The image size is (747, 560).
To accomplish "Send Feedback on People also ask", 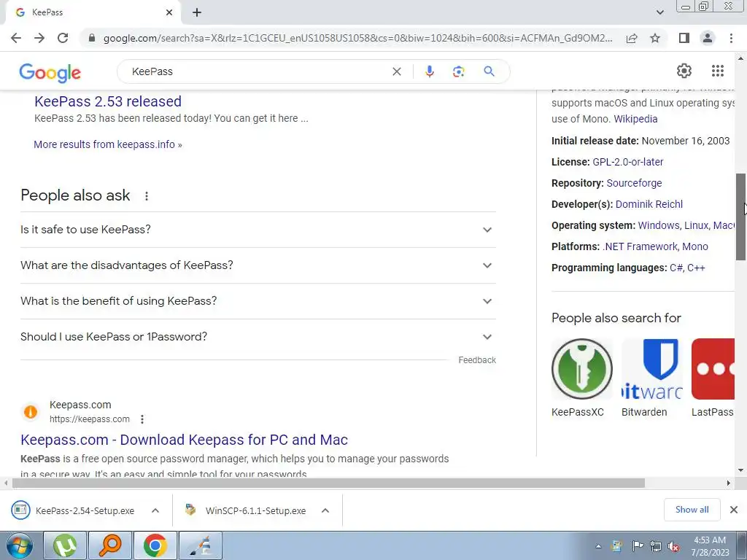I will coord(477,360).
